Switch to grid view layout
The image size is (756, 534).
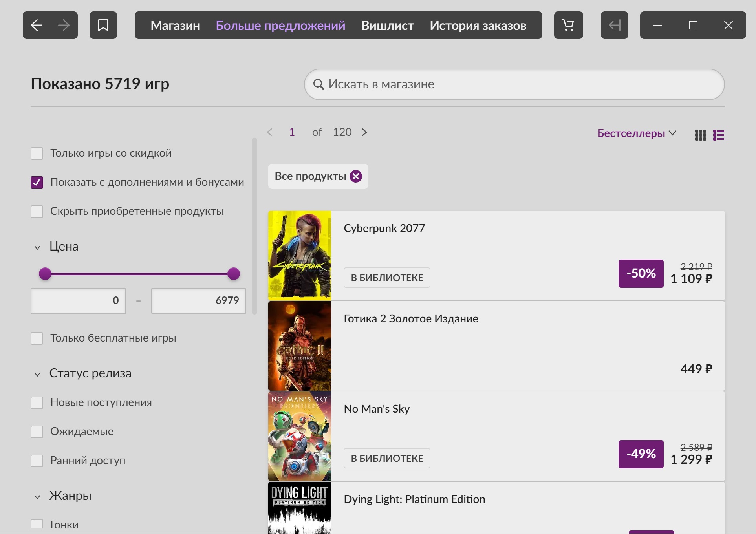coord(700,135)
